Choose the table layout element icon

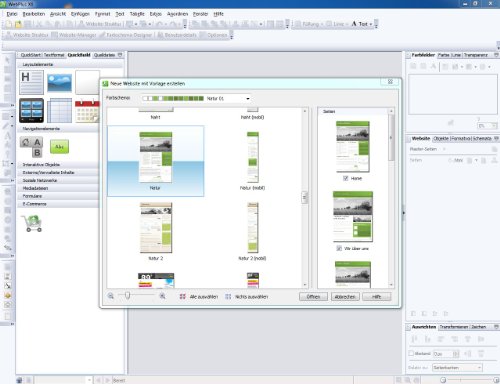(59, 110)
